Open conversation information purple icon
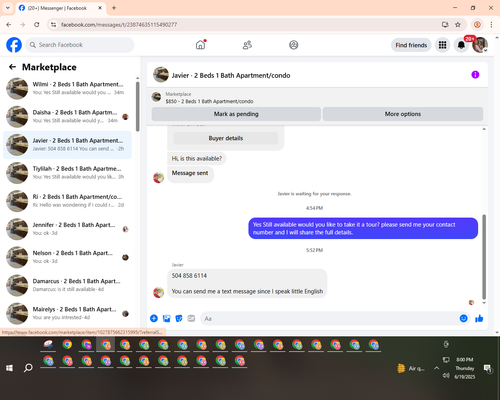Image resolution: width=500 pixels, height=400 pixels. [x=475, y=75]
